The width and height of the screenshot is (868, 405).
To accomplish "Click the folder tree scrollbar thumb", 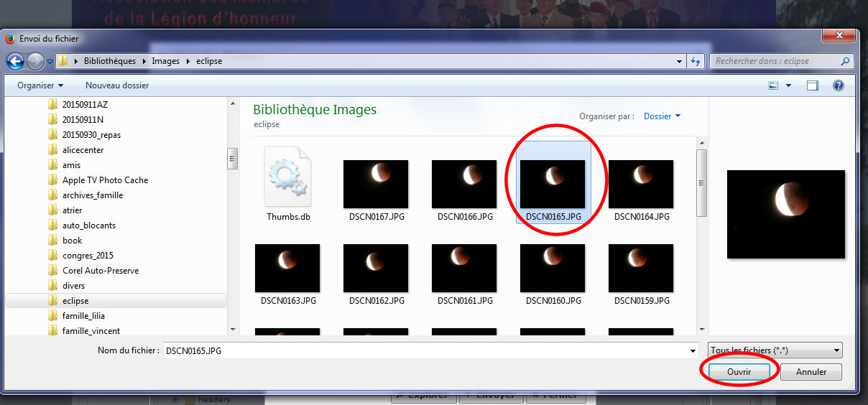I will click(232, 158).
